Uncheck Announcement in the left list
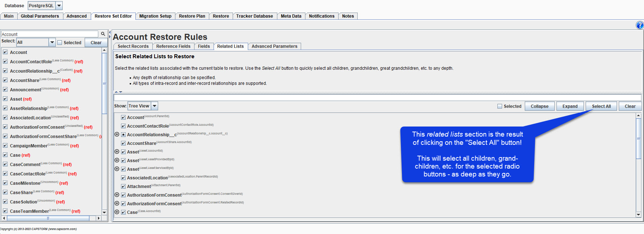 (5, 90)
